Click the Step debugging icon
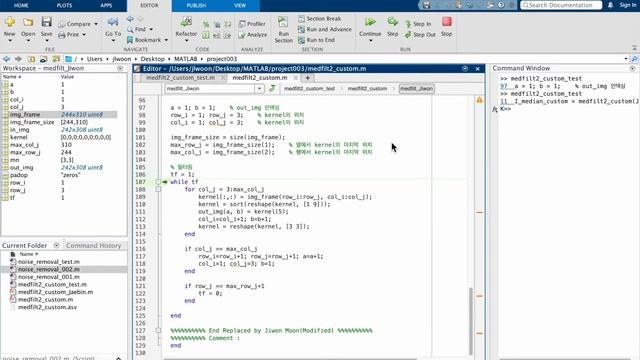The height and width of the screenshot is (360, 640). (x=393, y=22)
